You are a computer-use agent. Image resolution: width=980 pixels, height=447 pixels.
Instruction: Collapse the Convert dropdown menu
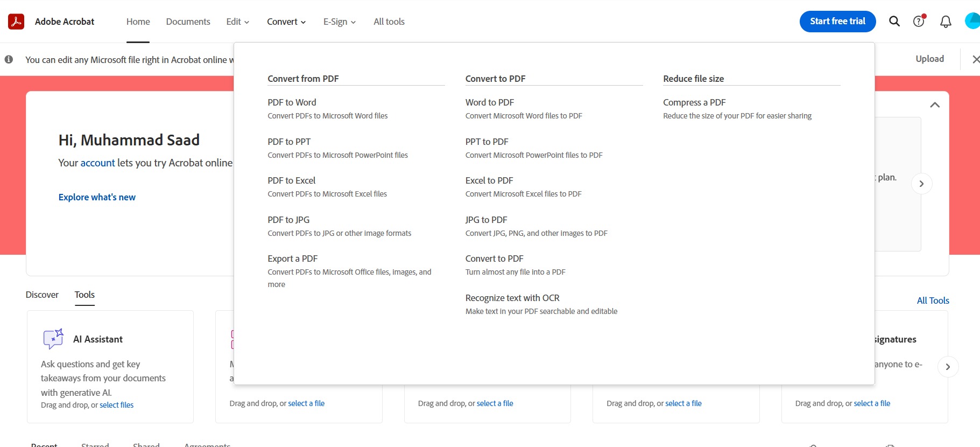[x=286, y=22]
